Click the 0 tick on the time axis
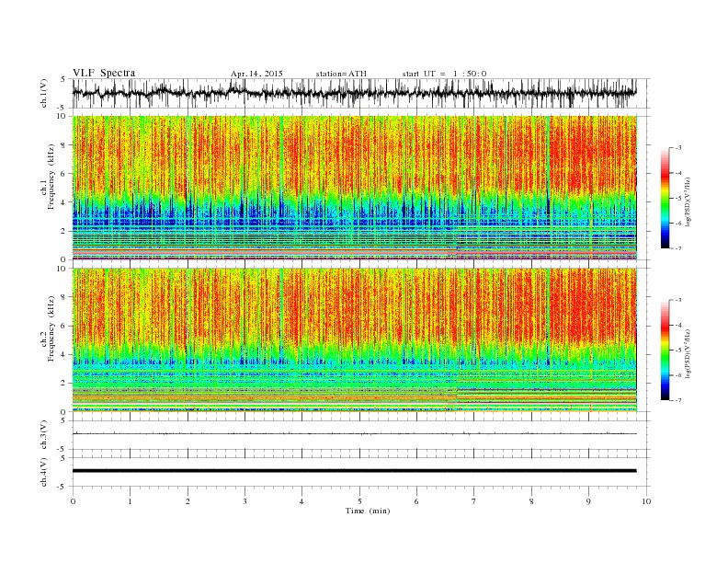 [x=73, y=501]
